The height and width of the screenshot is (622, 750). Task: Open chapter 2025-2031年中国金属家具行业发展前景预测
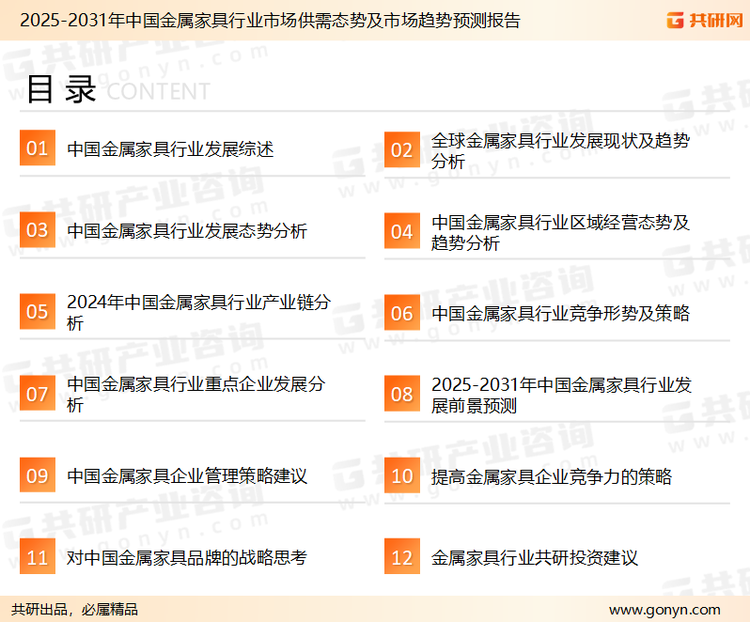click(x=562, y=395)
